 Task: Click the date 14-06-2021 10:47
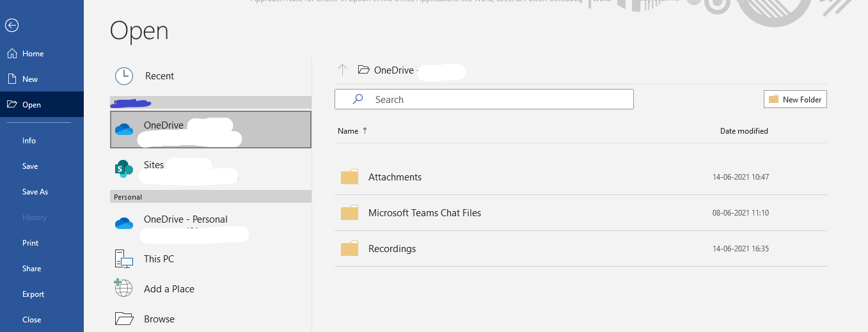pos(742,177)
